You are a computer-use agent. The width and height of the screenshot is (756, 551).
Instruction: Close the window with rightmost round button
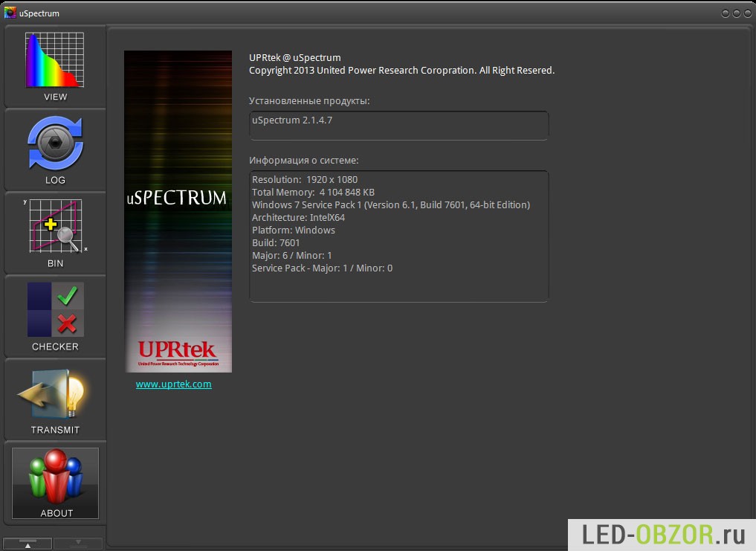pyautogui.click(x=747, y=13)
